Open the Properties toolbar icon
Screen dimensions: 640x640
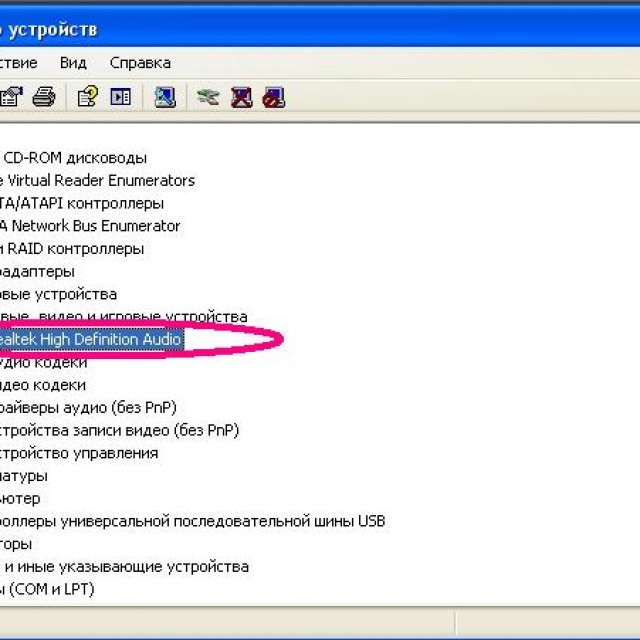11,97
